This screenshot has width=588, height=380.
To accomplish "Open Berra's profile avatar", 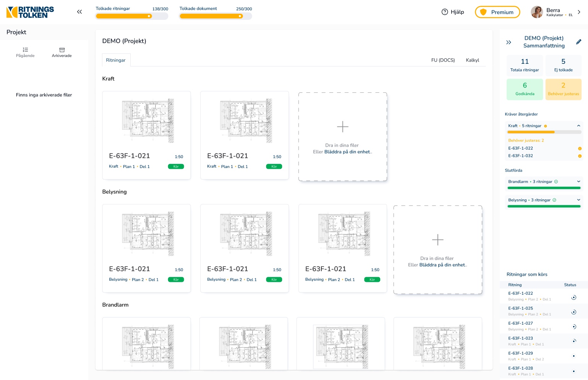I will pyautogui.click(x=537, y=12).
